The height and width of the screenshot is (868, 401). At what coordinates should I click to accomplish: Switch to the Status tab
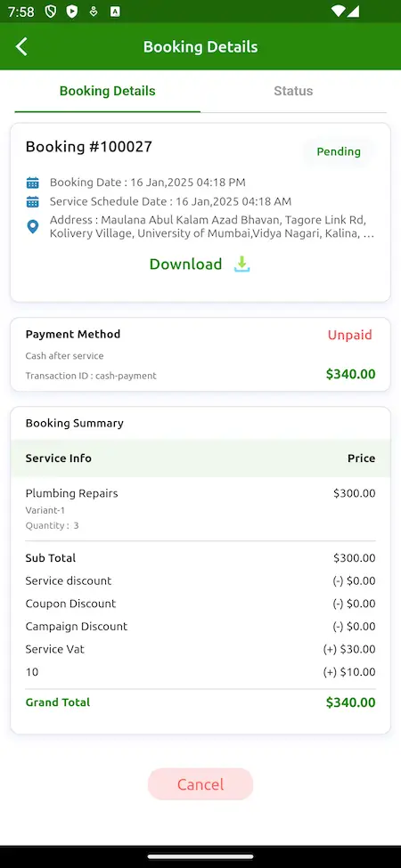pos(293,91)
